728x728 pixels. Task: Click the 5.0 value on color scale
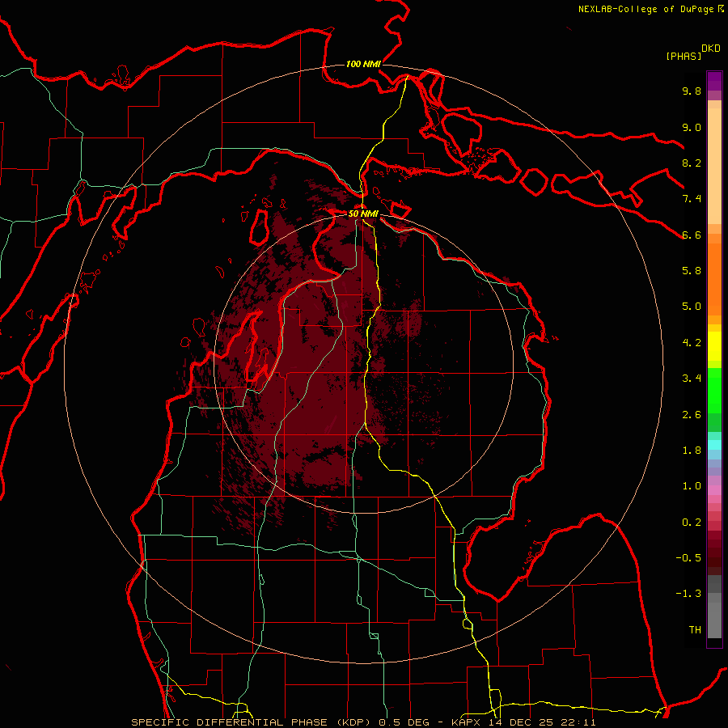(x=692, y=307)
